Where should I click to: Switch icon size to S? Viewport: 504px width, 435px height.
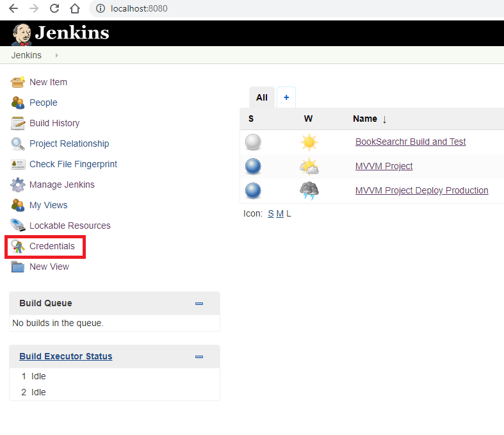coord(271,214)
